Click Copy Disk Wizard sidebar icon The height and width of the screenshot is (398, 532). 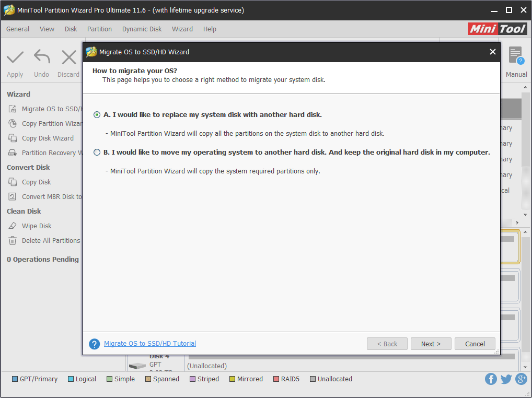coord(12,138)
